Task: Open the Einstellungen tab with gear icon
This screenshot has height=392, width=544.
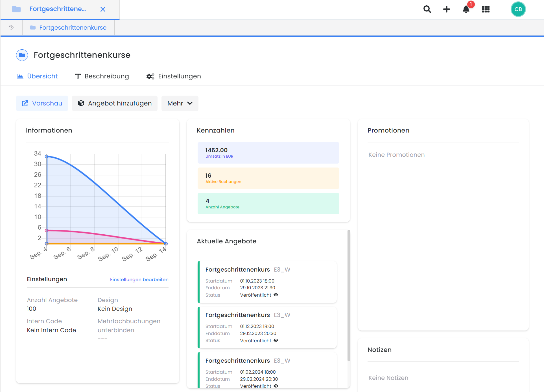Action: click(x=180, y=76)
